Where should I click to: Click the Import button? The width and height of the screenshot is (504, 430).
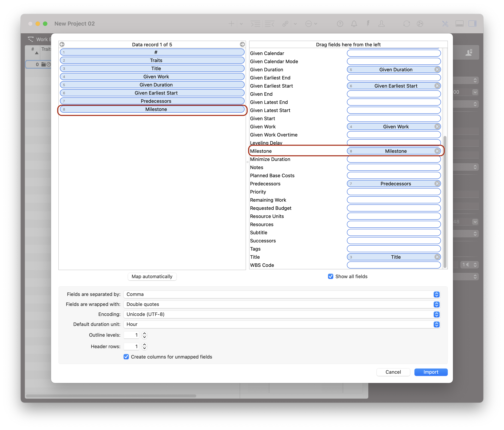click(431, 372)
